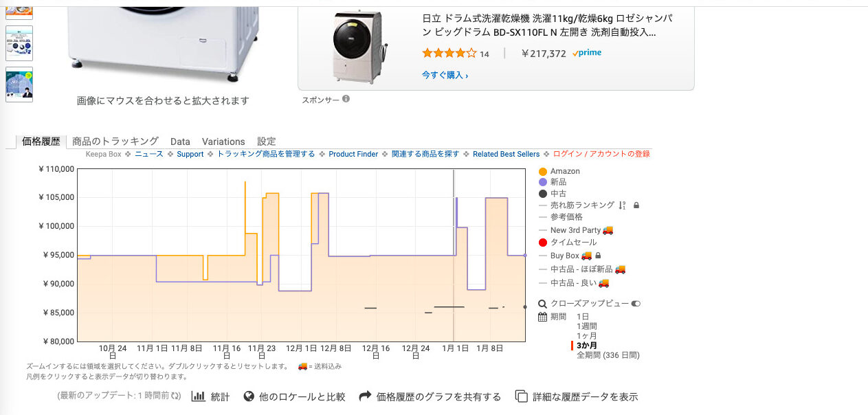This screenshot has height=415, width=868.
Task: Toggle the 中古品 - ほぼ新品 series
Action: [582, 269]
